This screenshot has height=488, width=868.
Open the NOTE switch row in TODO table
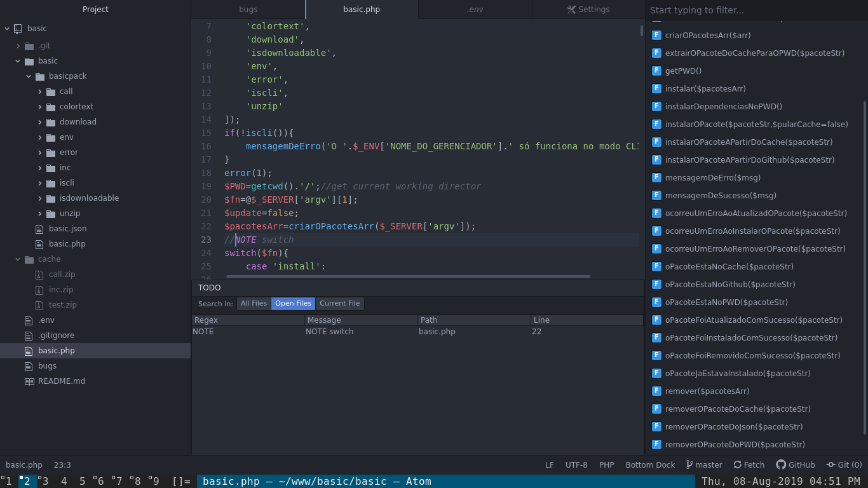coord(417,332)
